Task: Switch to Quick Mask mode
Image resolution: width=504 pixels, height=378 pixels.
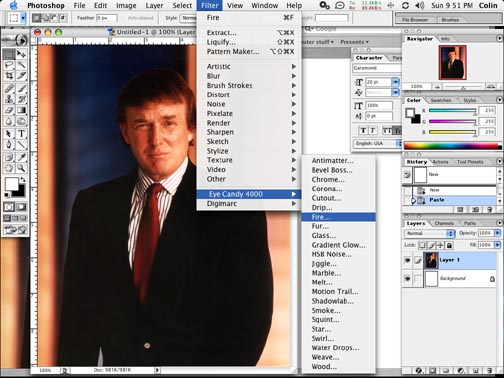Action: (x=21, y=207)
